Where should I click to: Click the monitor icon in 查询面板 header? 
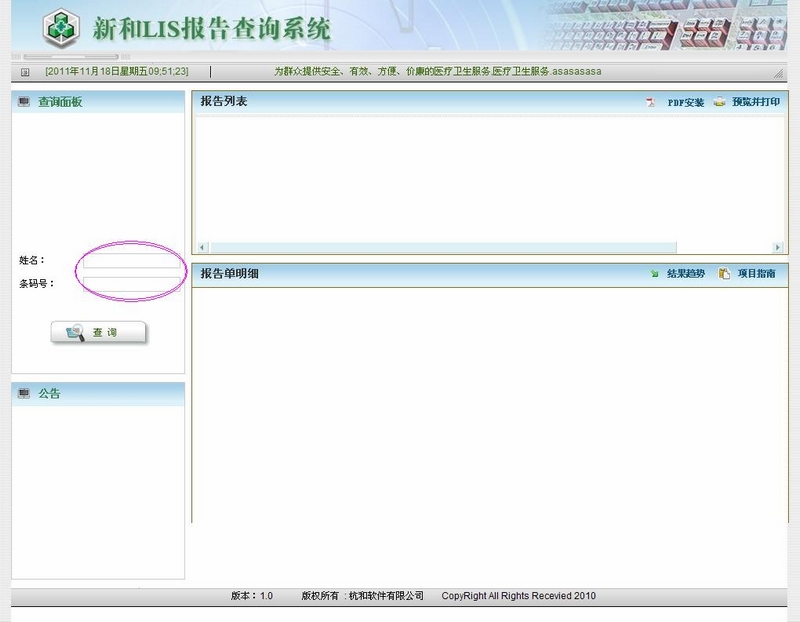click(x=24, y=102)
